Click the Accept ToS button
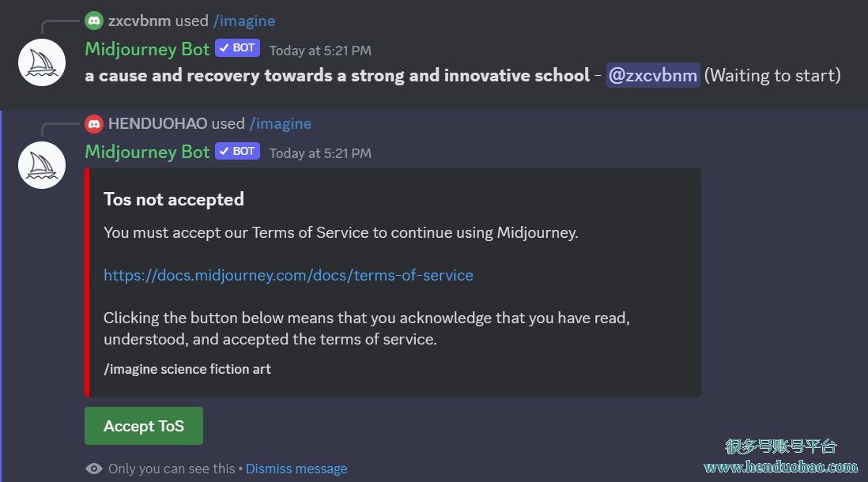Viewport: 868px width, 482px height. (143, 426)
